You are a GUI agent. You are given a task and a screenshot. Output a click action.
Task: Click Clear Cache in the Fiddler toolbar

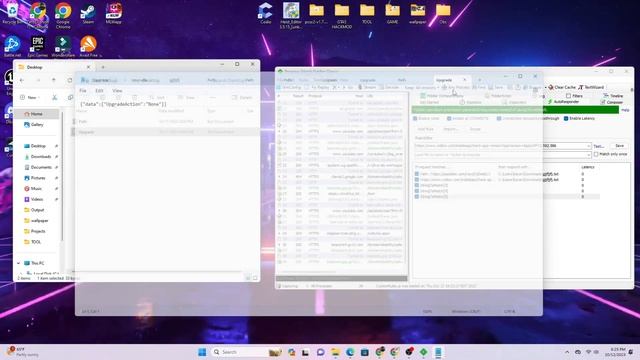562,87
